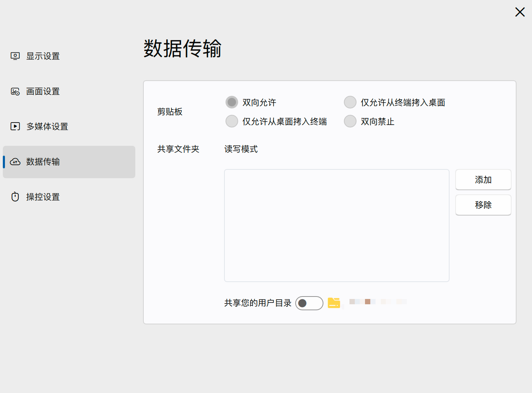Close the settings dialog
The width and height of the screenshot is (532, 393).
[x=520, y=12]
